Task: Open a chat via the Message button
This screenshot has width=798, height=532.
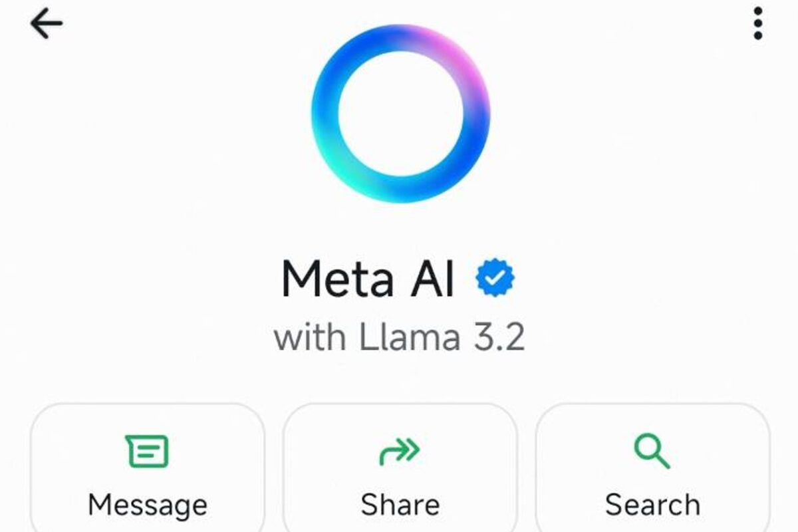Action: pos(147,467)
